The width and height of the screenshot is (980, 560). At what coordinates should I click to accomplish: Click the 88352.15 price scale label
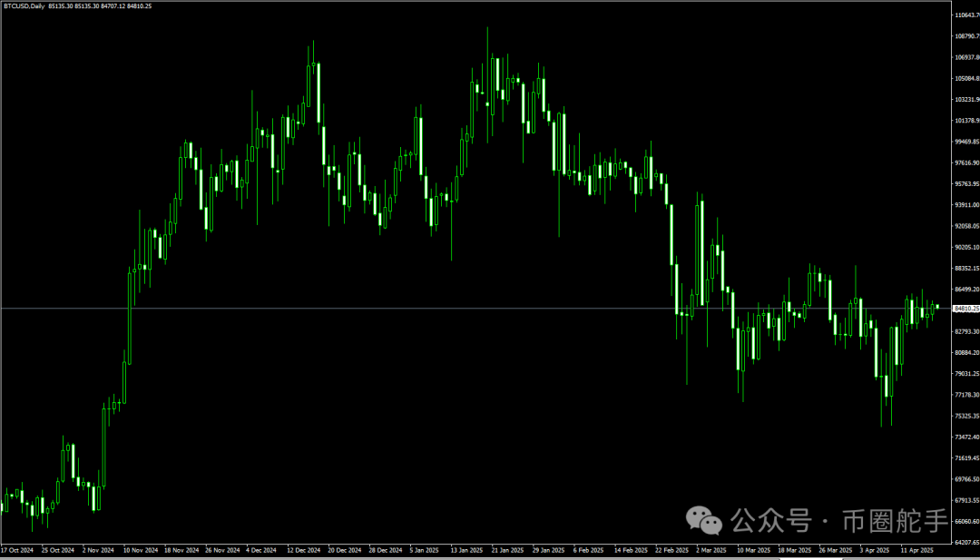[x=966, y=269]
